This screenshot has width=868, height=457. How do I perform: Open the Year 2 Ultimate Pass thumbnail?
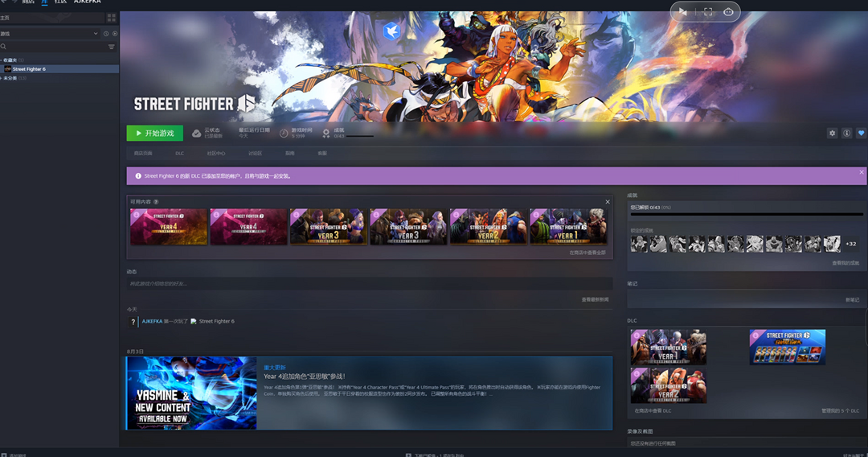tap(489, 227)
